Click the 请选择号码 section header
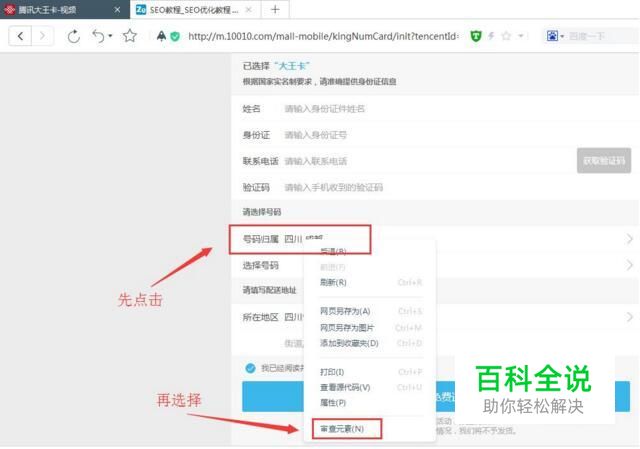640x449 pixels. (x=262, y=212)
